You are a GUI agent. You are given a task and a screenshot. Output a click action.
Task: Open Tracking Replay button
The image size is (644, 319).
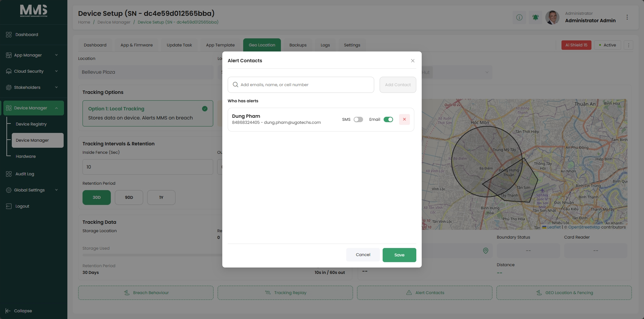(x=285, y=293)
